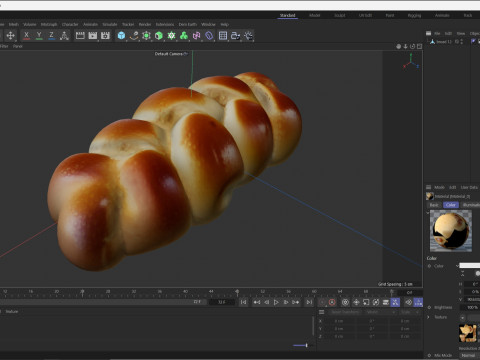This screenshot has width=480, height=360.
Task: Open the Mix Mode Normal dropdown
Action: point(469,355)
